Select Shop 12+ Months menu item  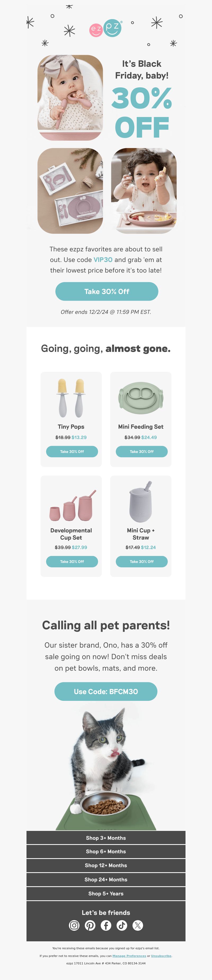pyautogui.click(x=106, y=866)
